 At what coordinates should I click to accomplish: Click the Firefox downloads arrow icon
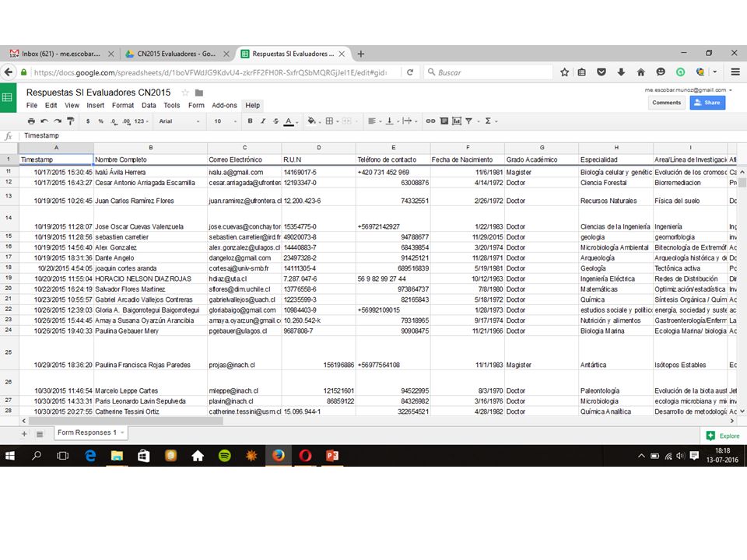(x=621, y=72)
